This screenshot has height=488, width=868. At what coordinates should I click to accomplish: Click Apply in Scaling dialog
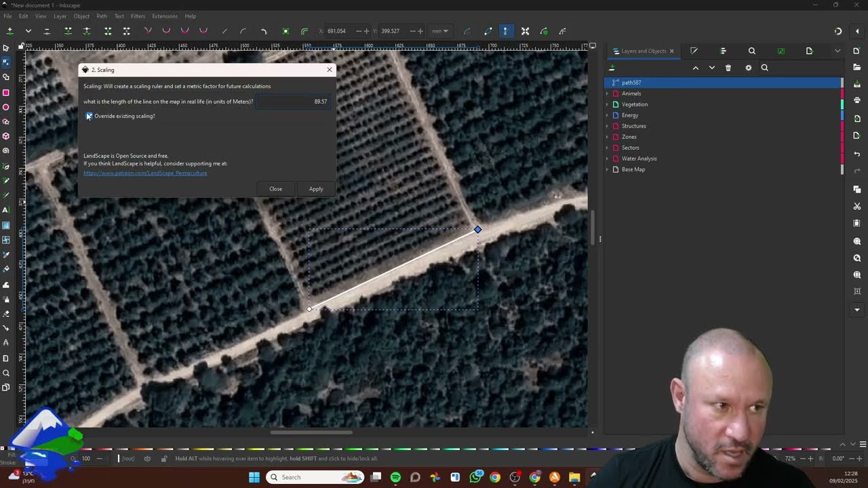coord(316,189)
